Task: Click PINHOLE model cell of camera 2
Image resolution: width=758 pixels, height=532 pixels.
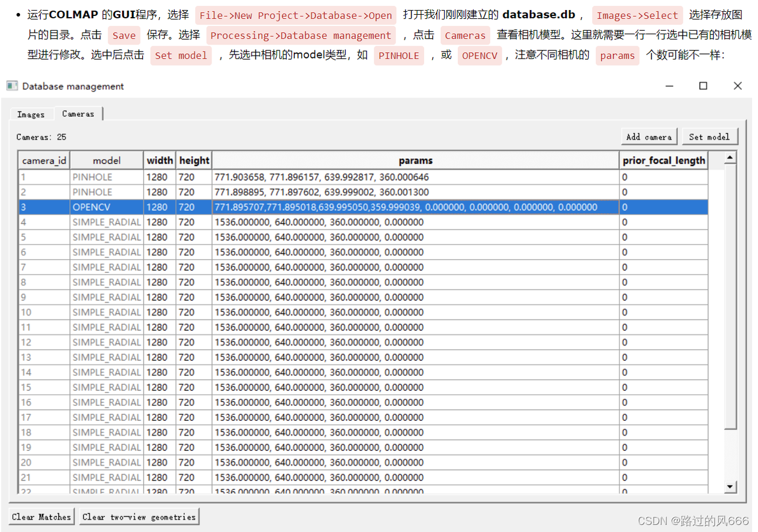Action: 107,192
